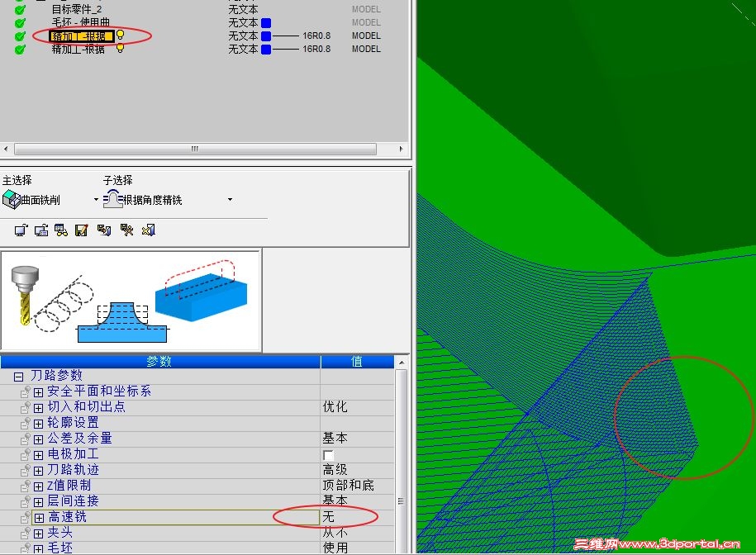The image size is (756, 555).
Task: Click the monitor with arrow toolbar icon
Action: 21,230
